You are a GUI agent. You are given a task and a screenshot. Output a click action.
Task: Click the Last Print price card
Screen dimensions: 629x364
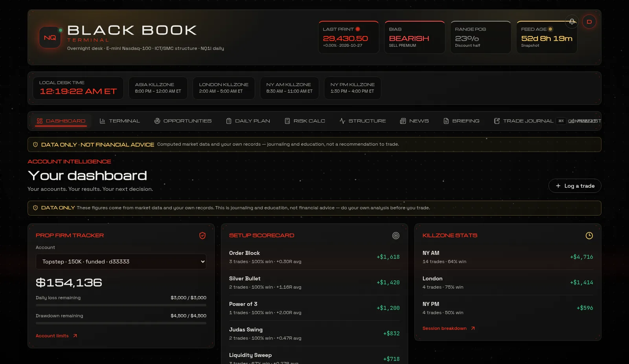(x=349, y=37)
